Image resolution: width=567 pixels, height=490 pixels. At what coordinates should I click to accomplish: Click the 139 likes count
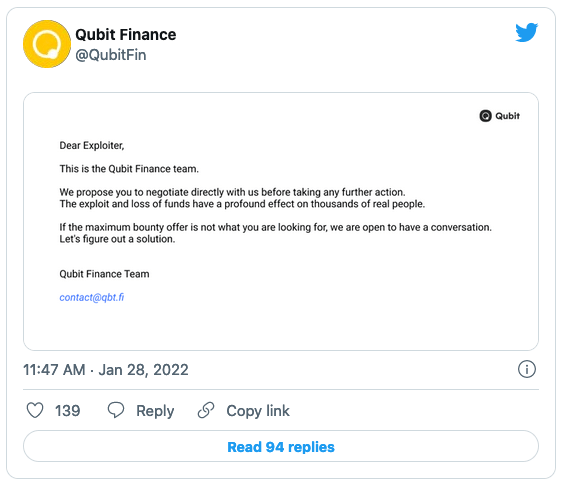(68, 411)
